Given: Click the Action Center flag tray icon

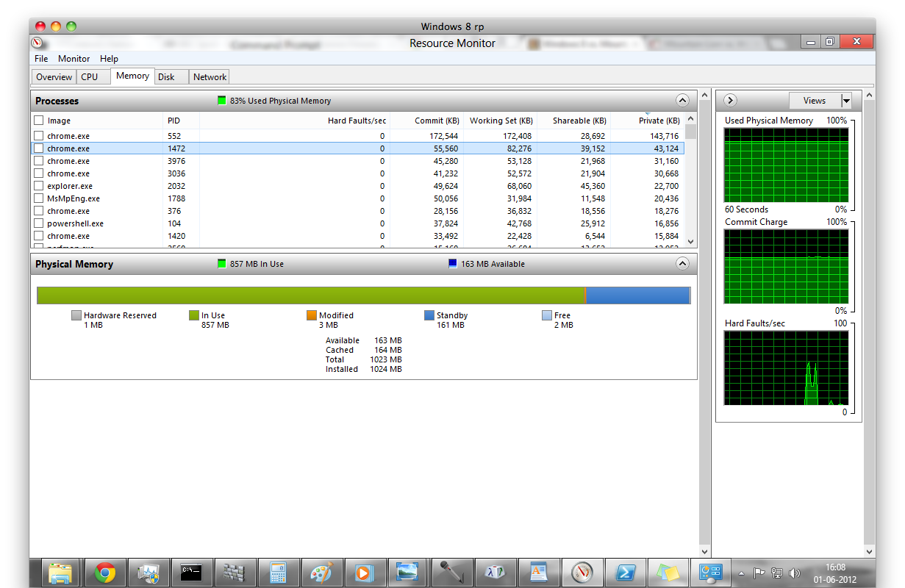Looking at the screenshot, I should coord(760,573).
